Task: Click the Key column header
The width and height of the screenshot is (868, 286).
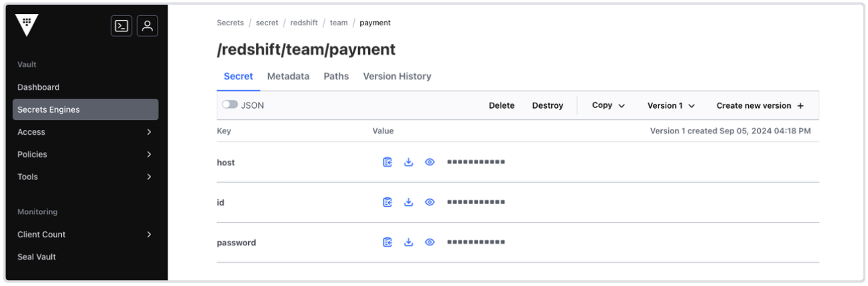Action: click(x=224, y=131)
